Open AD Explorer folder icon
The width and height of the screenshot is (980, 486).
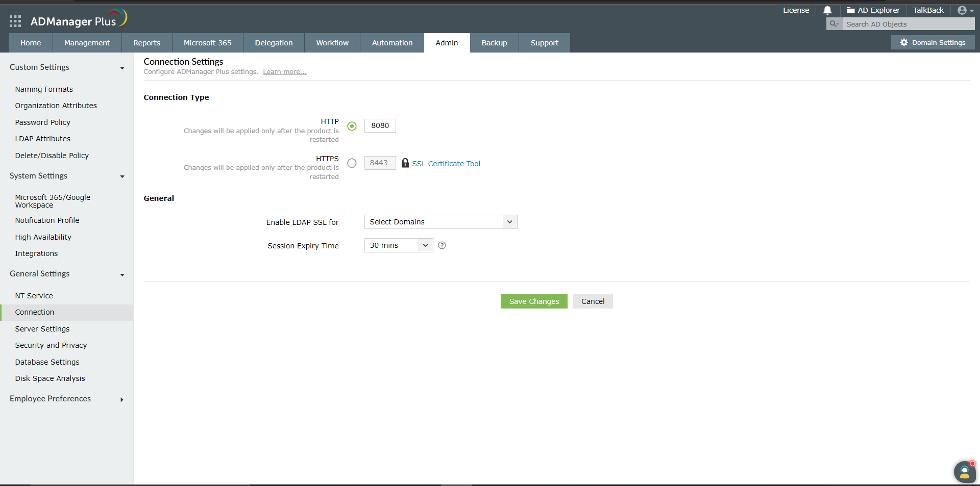click(850, 10)
